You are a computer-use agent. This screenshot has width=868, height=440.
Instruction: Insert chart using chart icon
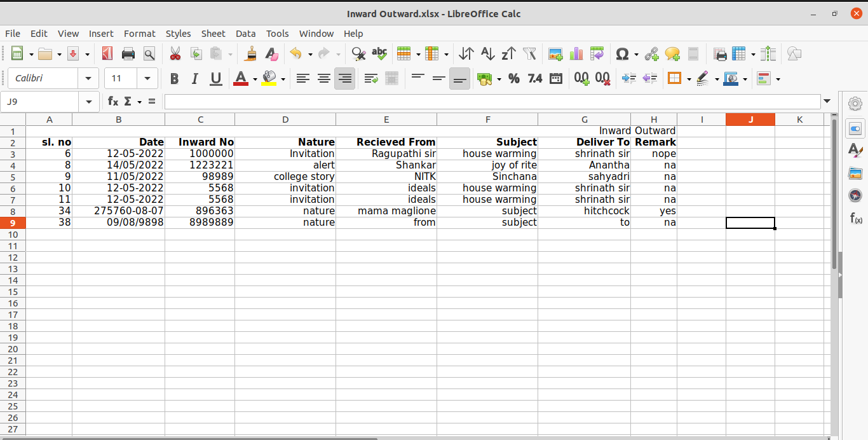coord(576,54)
